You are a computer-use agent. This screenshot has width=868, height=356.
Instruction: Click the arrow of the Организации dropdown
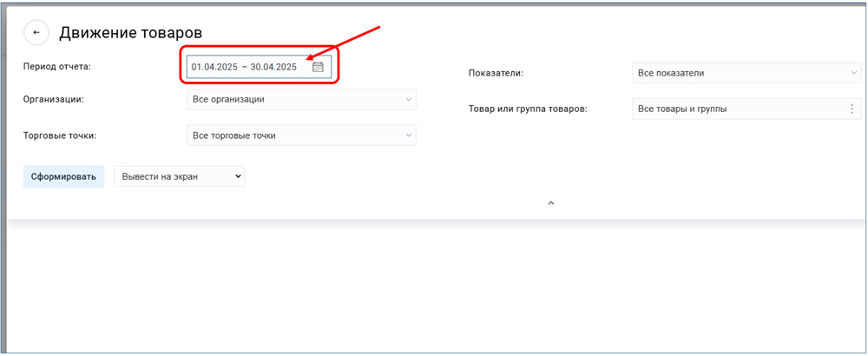coord(409,100)
